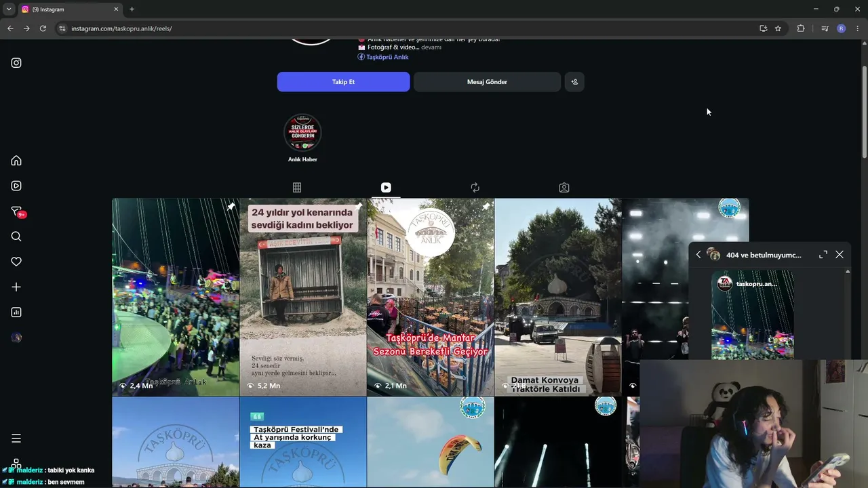
Task: Open the Anlık Haber story highlight
Action: pyautogui.click(x=302, y=138)
